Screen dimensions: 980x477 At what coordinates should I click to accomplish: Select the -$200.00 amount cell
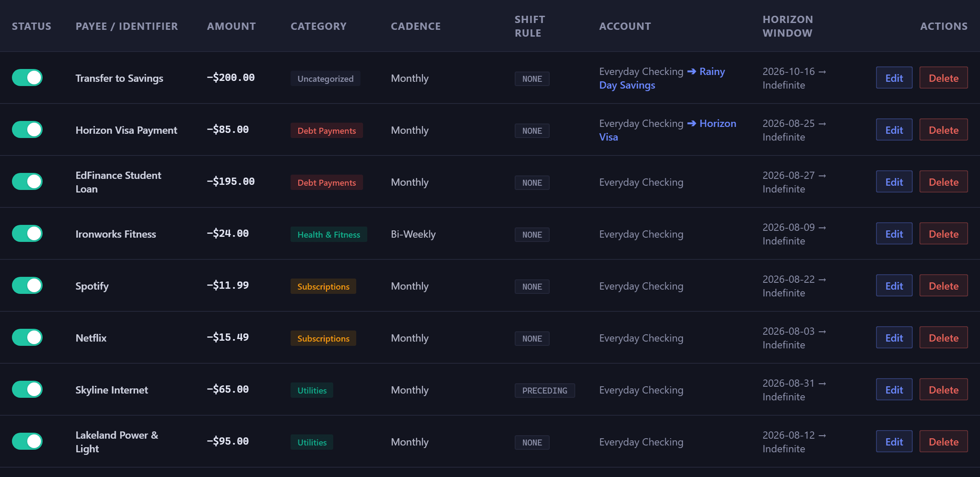point(231,77)
